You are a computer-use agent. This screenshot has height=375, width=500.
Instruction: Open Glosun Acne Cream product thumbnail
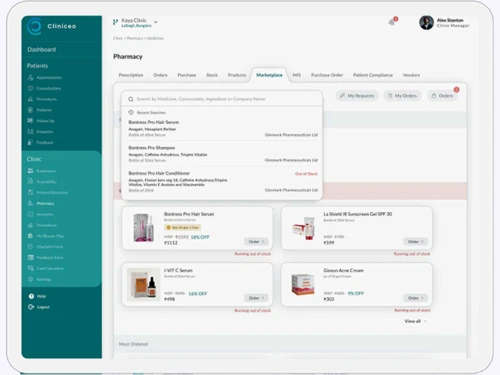[x=303, y=284]
